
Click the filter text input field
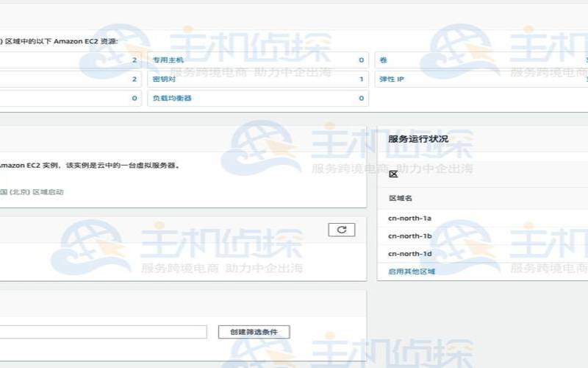(103, 332)
